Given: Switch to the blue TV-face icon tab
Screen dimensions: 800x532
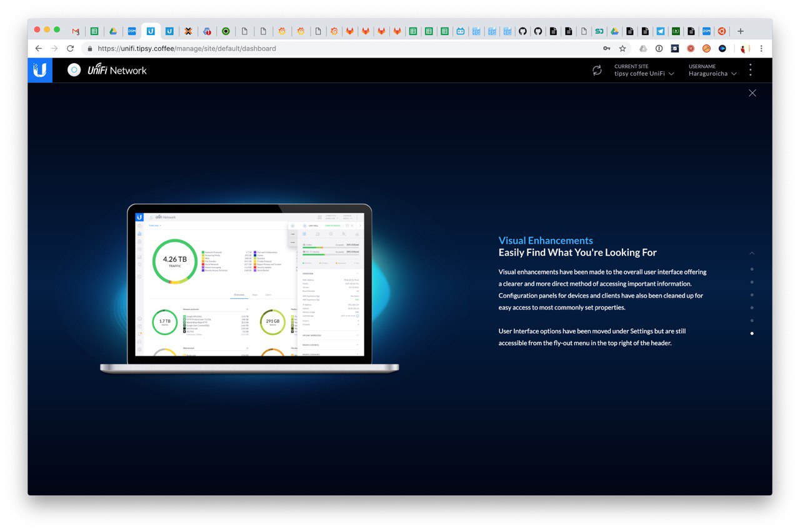Looking at the screenshot, I should (461, 31).
